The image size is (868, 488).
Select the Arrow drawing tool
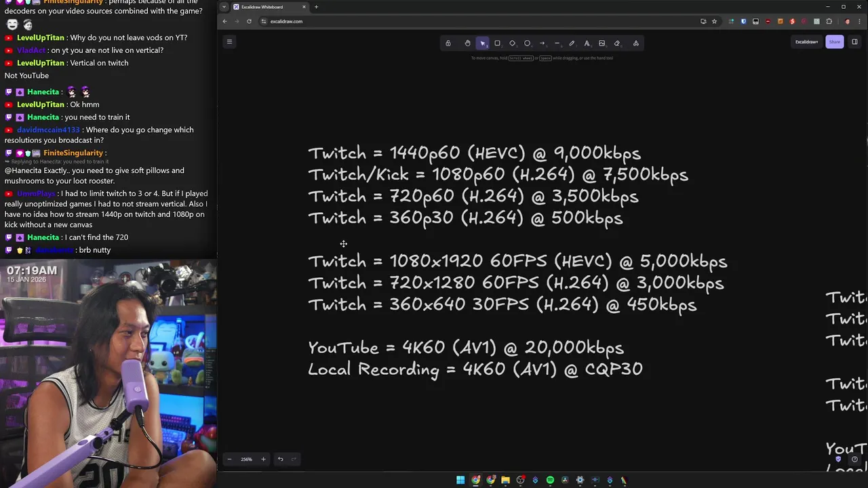click(x=542, y=43)
